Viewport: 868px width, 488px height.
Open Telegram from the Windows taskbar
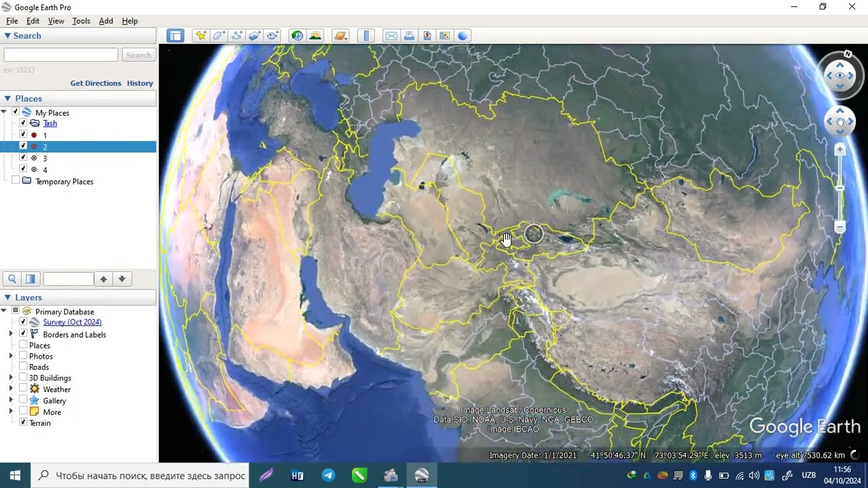(x=328, y=476)
